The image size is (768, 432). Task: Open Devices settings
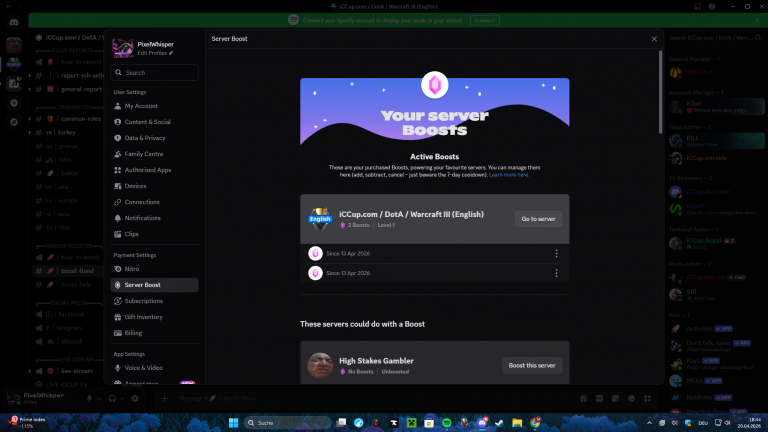(x=154, y=186)
